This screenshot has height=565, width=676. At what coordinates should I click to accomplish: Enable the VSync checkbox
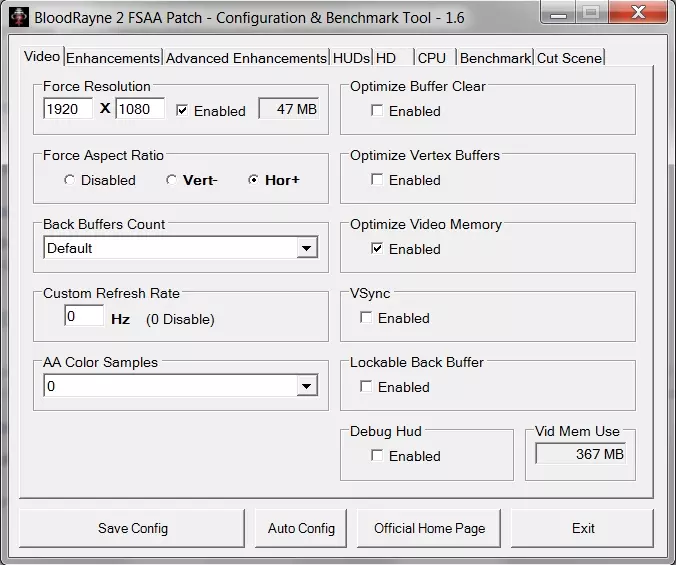(x=366, y=318)
